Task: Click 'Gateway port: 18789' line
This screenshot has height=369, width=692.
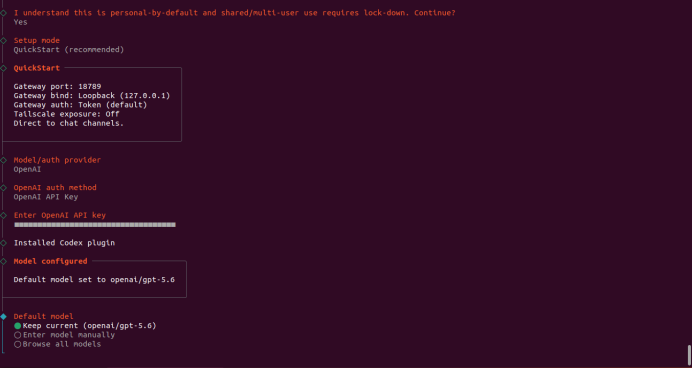Action: pos(57,87)
